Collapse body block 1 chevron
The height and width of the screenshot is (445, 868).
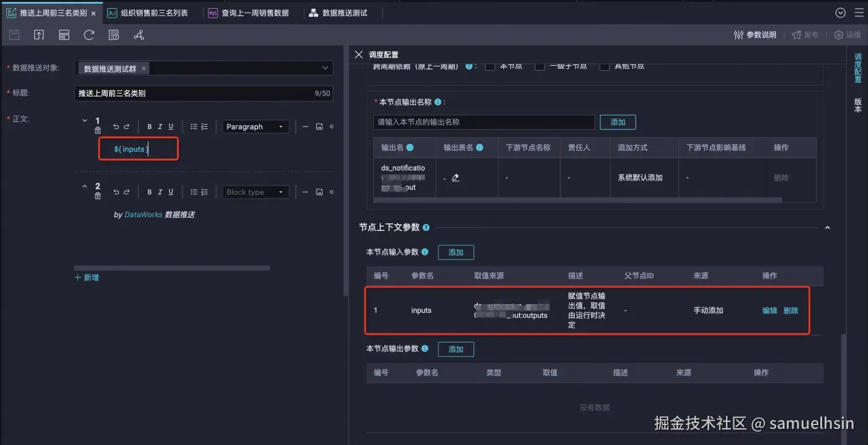pyautogui.click(x=85, y=120)
